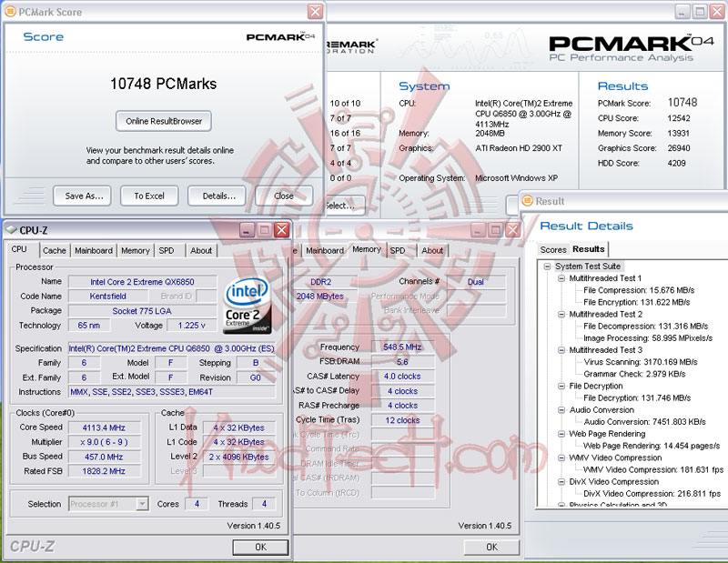The image size is (728, 563).
Task: Click the CPU-Z title bar icon
Action: pos(11,230)
